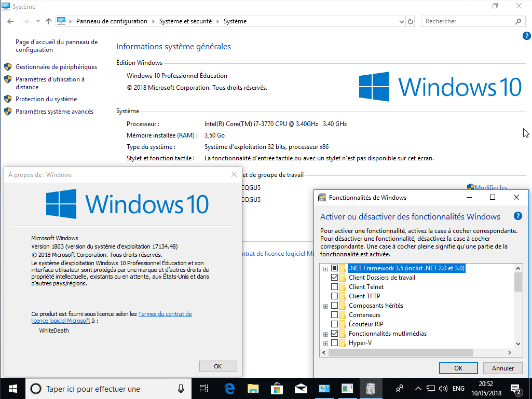Toggle the .NET Framework 3.5 checkbox
This screenshot has width=532, height=399.
coord(334,268)
